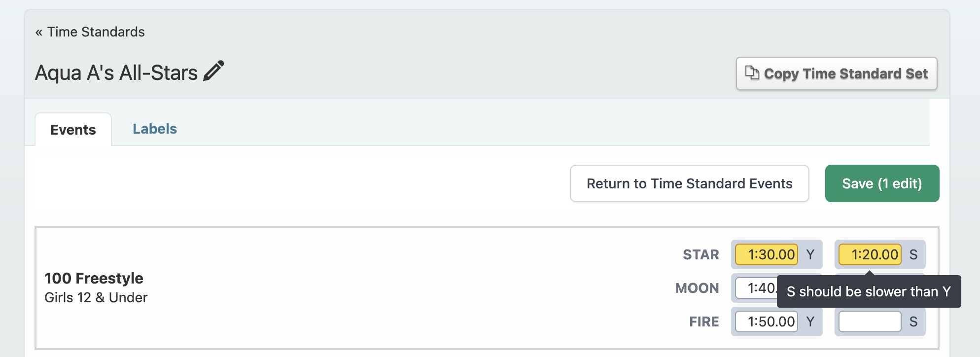Click the FIRE Y field with 1:50.00
The image size is (980, 357).
point(767,321)
